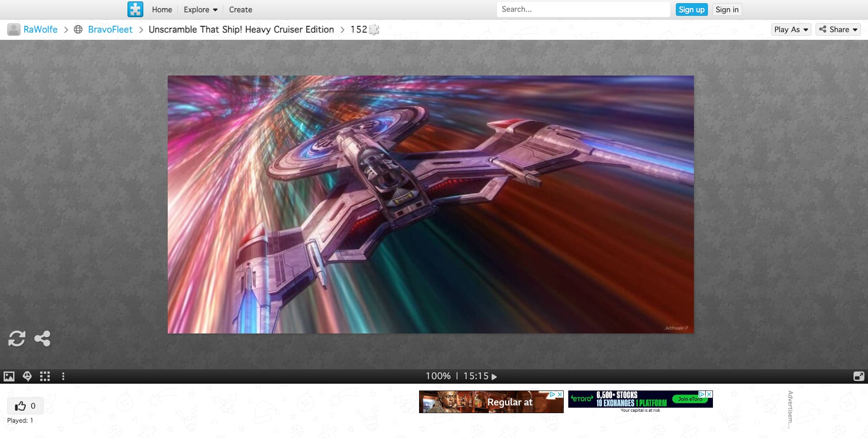Image resolution: width=868 pixels, height=438 pixels.
Task: Open the RaWolfe user avatar icon
Action: coord(14,29)
